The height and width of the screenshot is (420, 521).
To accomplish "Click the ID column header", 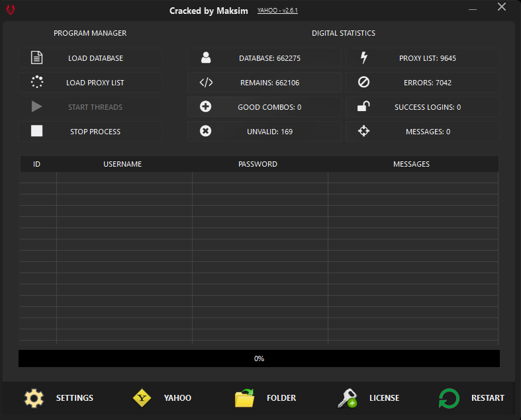I will (x=36, y=164).
